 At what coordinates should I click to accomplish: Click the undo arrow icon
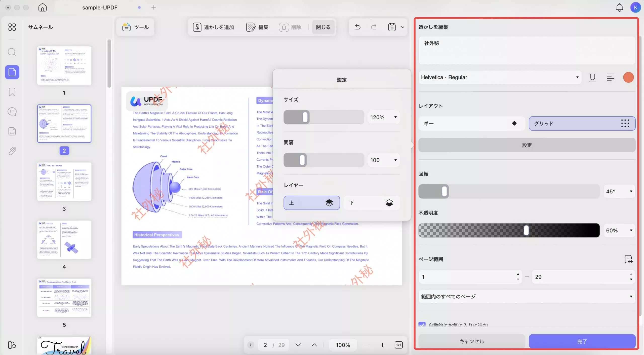pyautogui.click(x=358, y=27)
